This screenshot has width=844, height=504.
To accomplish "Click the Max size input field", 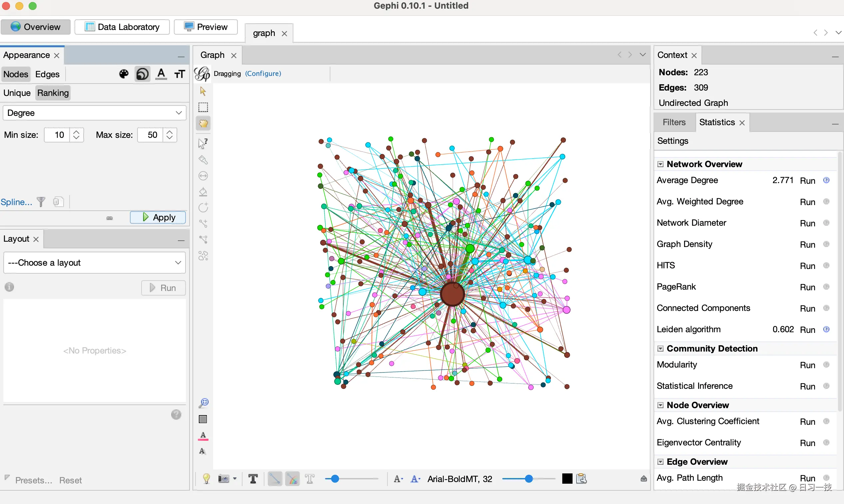I will coord(150,135).
